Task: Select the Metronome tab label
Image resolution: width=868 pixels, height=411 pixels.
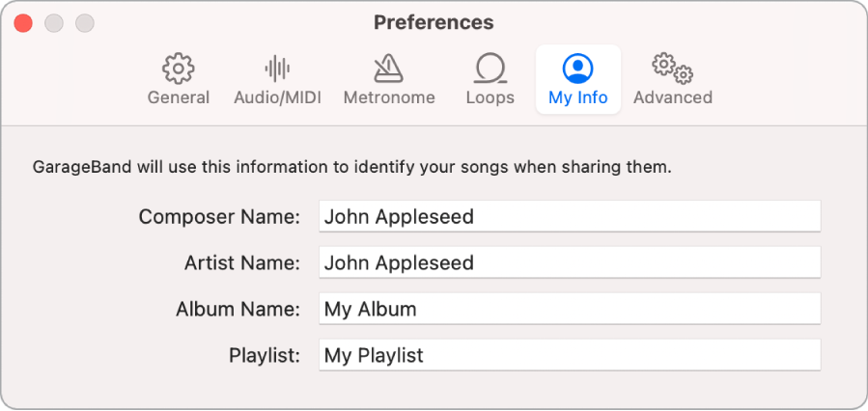Action: pyautogui.click(x=389, y=97)
